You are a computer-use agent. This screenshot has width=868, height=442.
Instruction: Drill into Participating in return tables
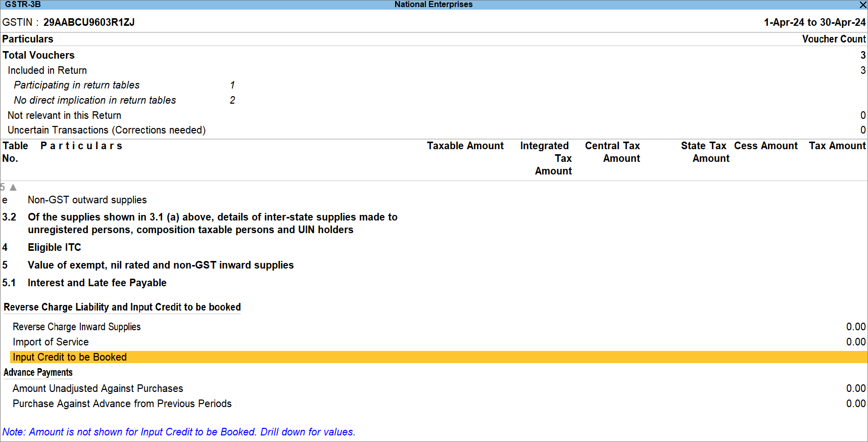click(x=76, y=85)
